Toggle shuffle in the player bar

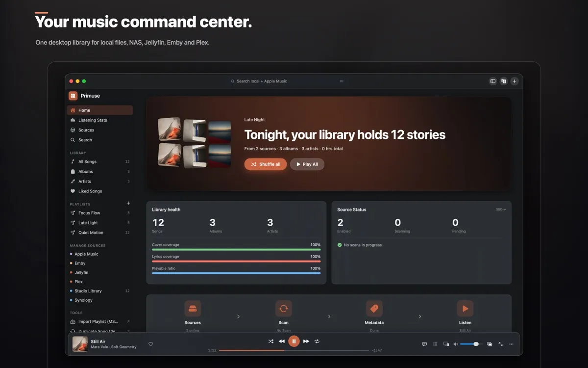coord(271,341)
